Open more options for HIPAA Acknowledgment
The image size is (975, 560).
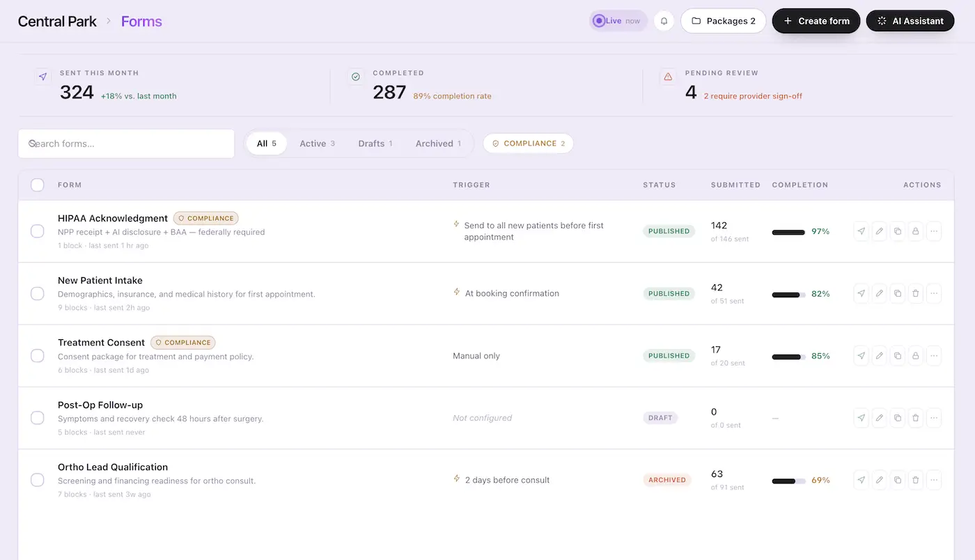pos(934,231)
